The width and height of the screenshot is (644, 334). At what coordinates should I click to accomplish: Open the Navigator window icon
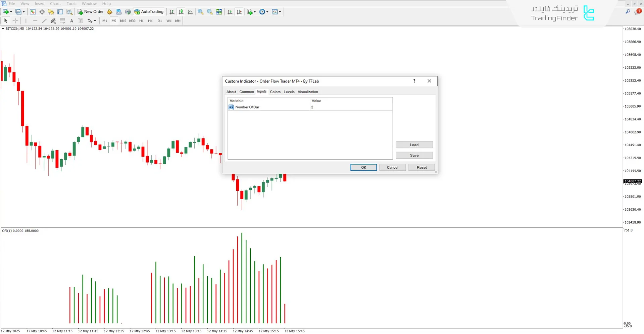[x=51, y=12]
